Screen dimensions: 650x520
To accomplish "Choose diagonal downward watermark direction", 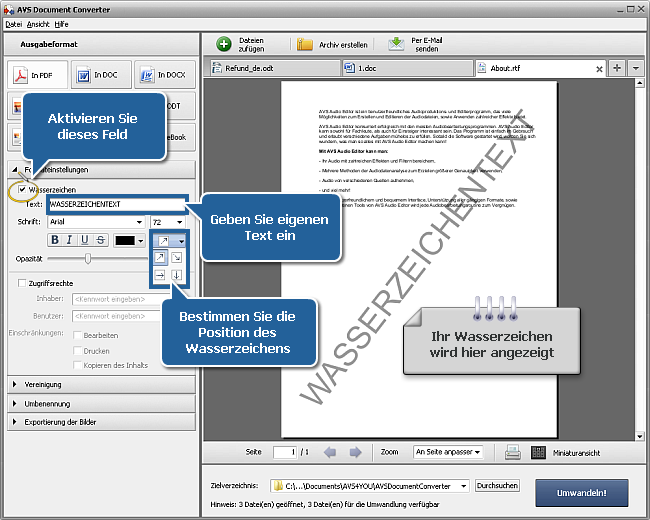I will click(x=177, y=258).
